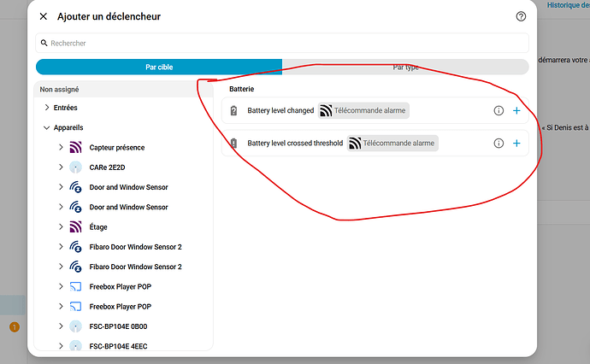The width and height of the screenshot is (590, 364).
Task: Switch to the Par type tab
Action: point(405,67)
